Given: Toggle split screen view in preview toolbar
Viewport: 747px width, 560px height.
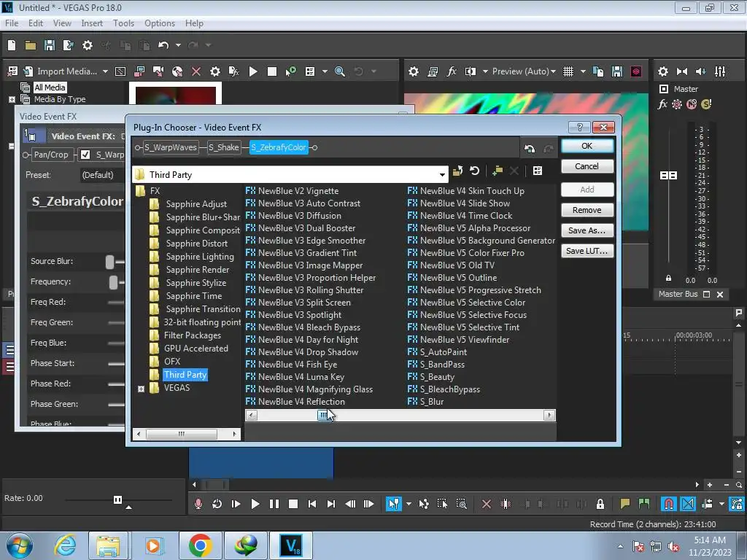Looking at the screenshot, I should 471,71.
